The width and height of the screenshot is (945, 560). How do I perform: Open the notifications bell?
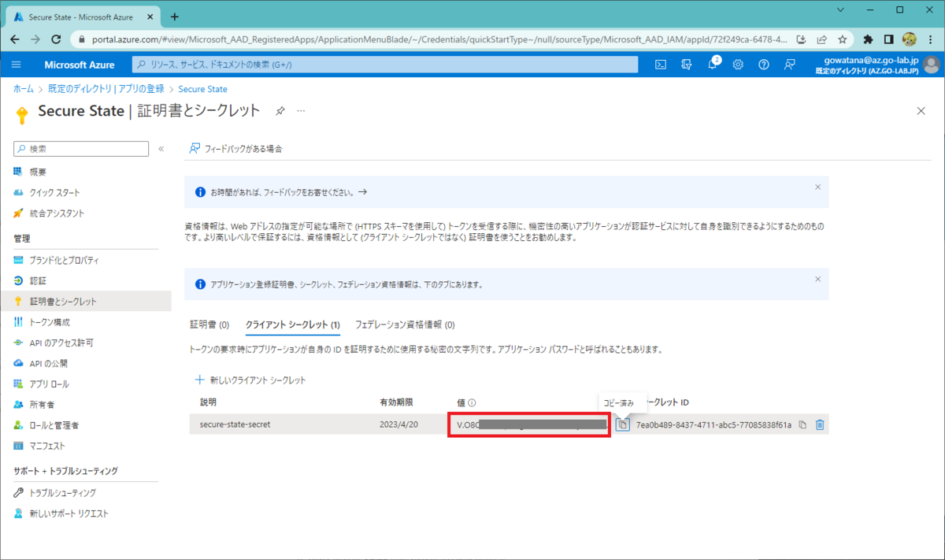pyautogui.click(x=713, y=65)
